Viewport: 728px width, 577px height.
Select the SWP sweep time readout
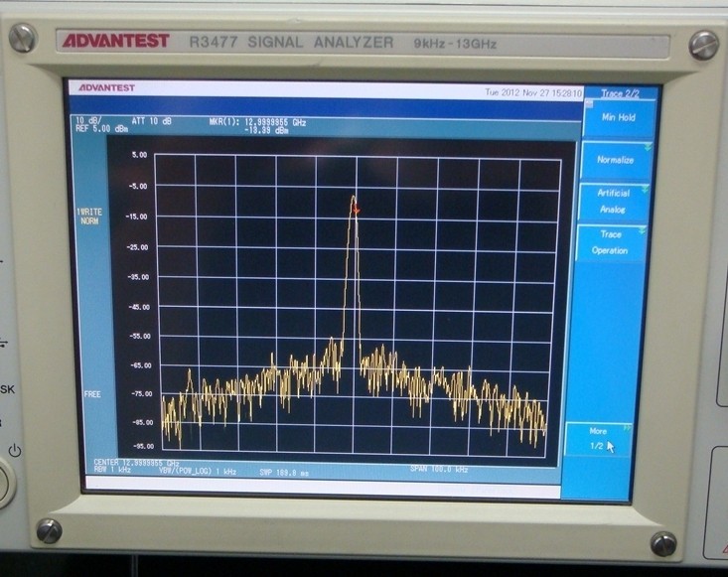click(x=284, y=473)
